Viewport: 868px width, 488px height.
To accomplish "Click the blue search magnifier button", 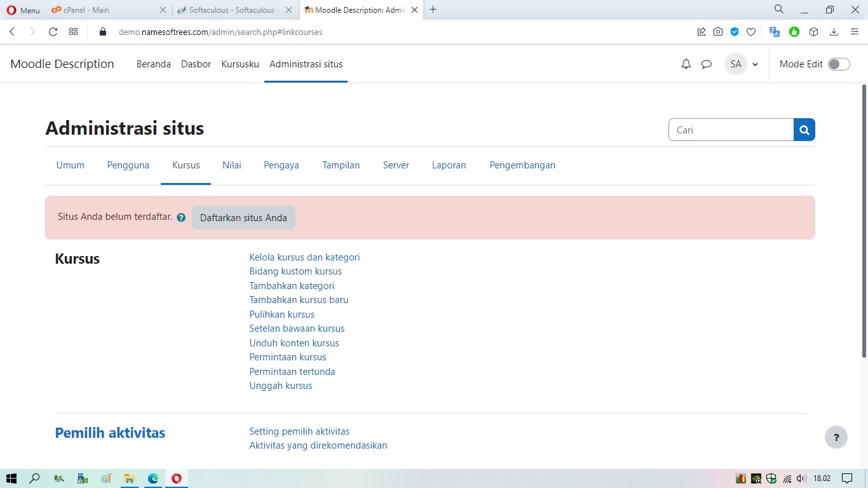I will pyautogui.click(x=804, y=130).
